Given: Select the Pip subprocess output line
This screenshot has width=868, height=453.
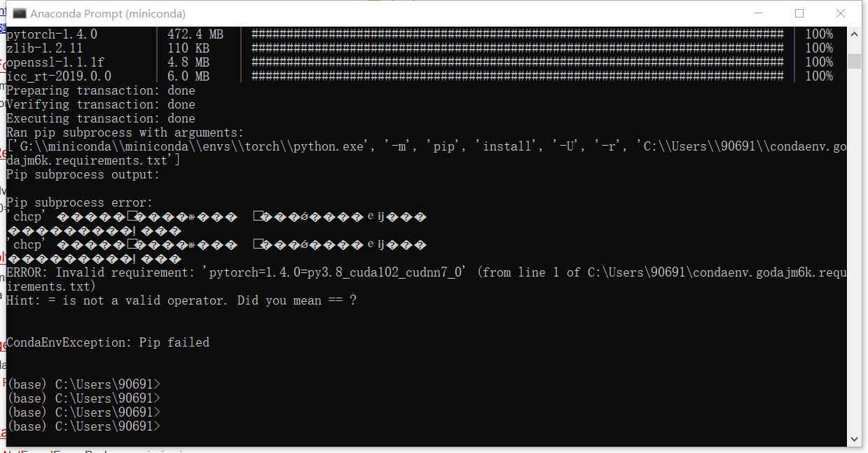Looking at the screenshot, I should [79, 174].
